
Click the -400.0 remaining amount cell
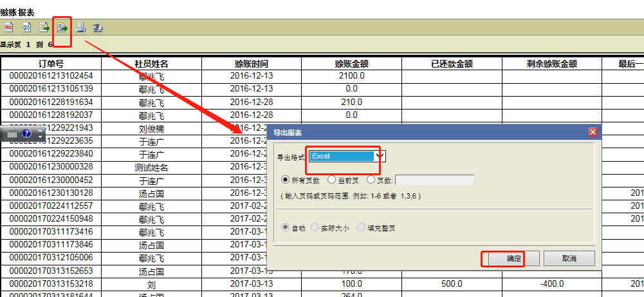tap(552, 284)
